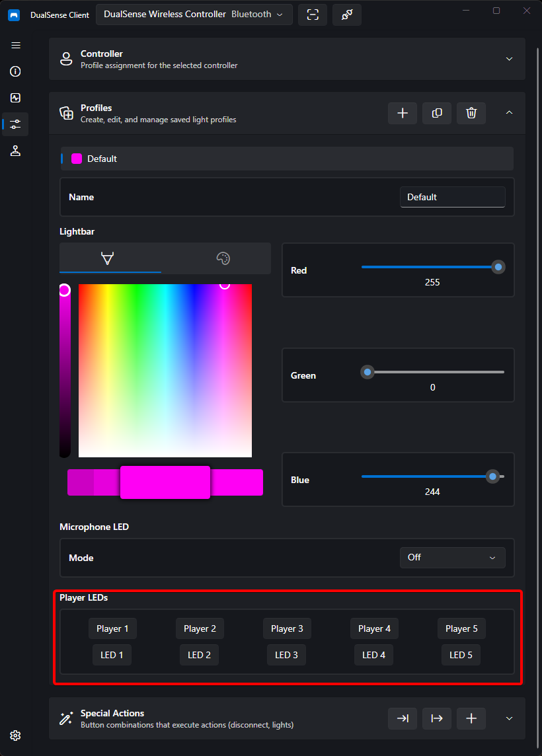Image resolution: width=542 pixels, height=756 pixels.
Task: Toggle the Player 4 button
Action: (374, 628)
